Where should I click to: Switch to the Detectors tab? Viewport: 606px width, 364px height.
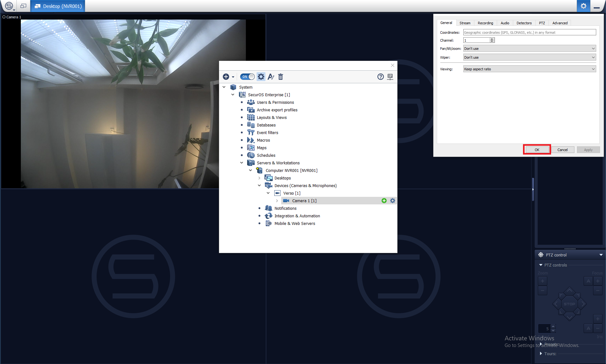coord(524,23)
